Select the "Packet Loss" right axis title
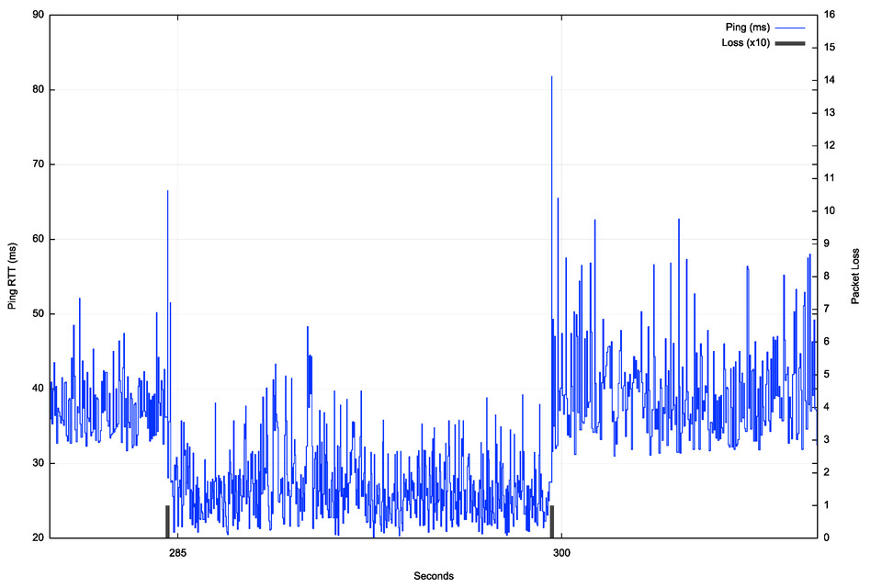882x588 pixels. (x=855, y=276)
